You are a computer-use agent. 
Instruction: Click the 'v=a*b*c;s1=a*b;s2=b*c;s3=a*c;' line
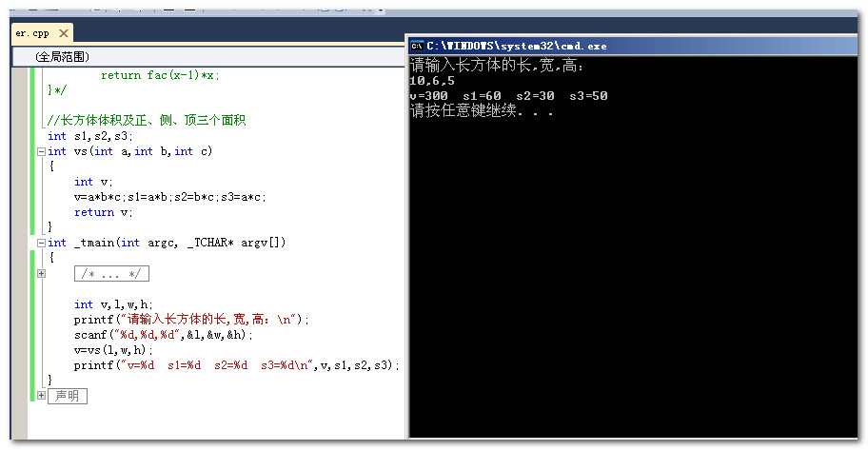[170, 197]
